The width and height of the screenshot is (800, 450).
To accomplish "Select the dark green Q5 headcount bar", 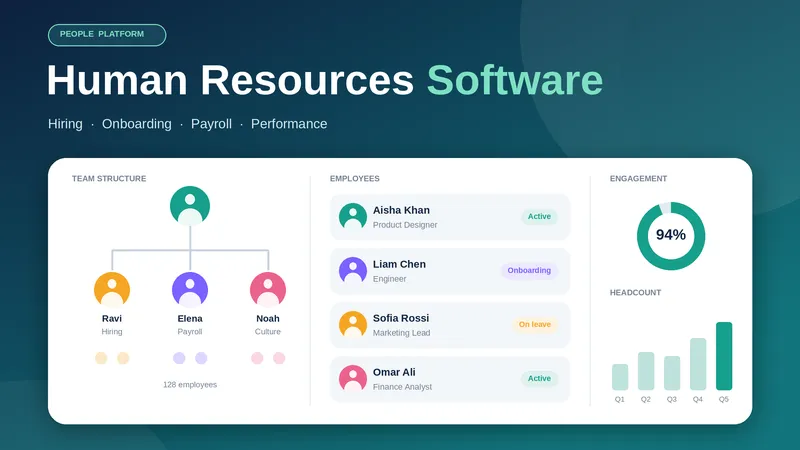I will [x=724, y=356].
